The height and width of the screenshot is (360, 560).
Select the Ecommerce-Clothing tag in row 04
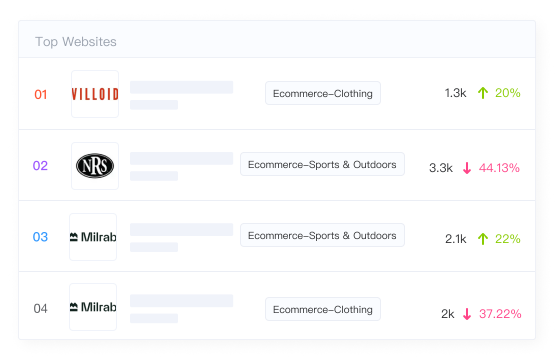(323, 309)
